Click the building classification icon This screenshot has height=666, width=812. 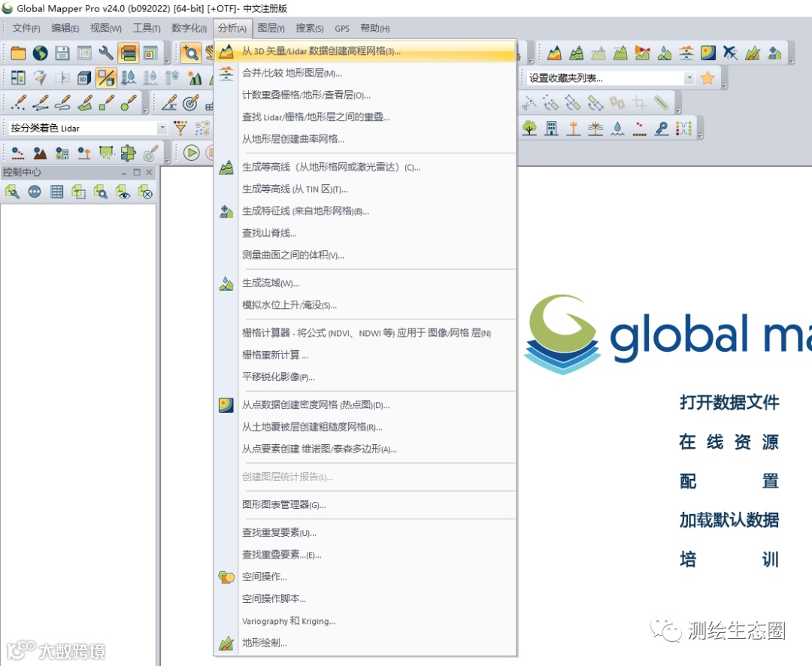click(x=552, y=127)
